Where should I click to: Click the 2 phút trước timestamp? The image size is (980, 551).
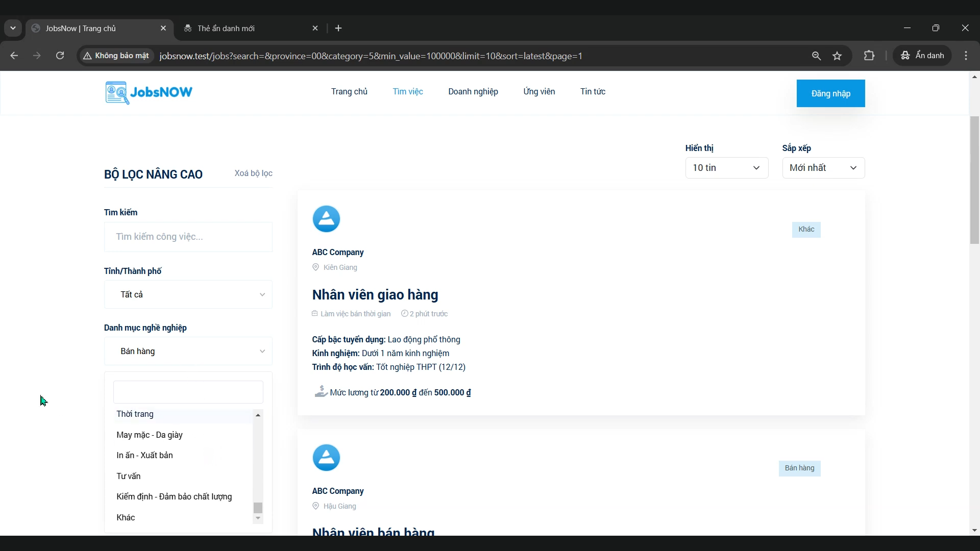click(x=429, y=314)
